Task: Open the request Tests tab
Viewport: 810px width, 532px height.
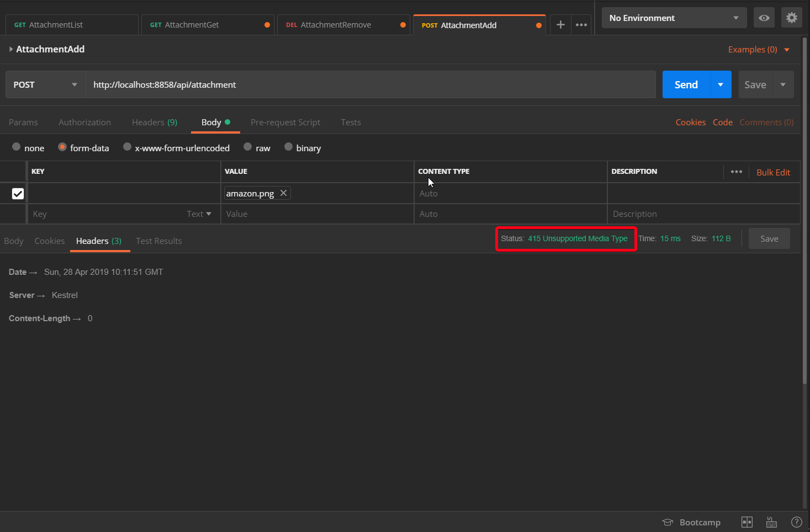Action: 351,123
